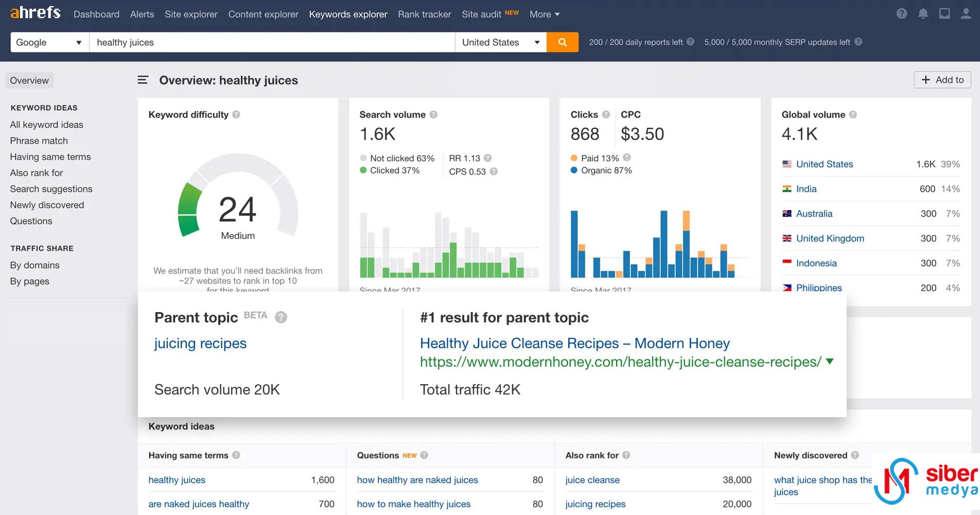980x515 pixels.
Task: Click the Add to button
Action: pos(942,80)
